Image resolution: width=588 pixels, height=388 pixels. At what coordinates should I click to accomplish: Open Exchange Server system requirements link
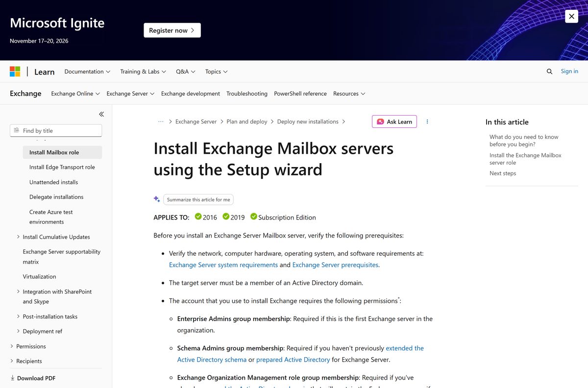click(x=223, y=265)
